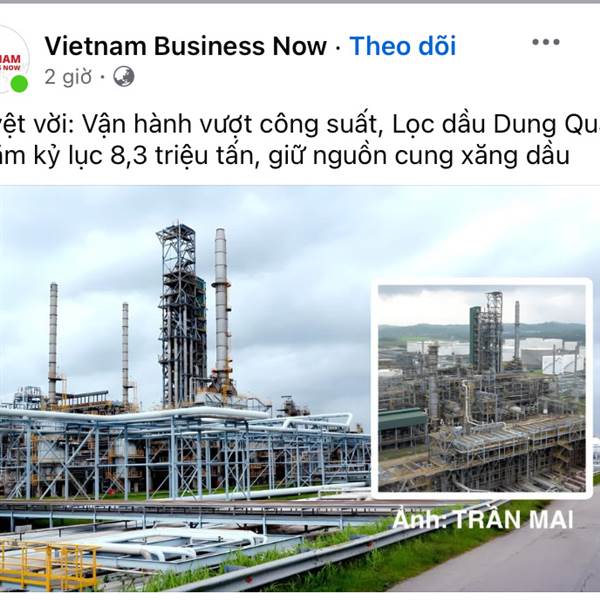600x600 pixels.
Task: Click the giữ nguồn cung xăng dầu text
Action: (x=419, y=156)
